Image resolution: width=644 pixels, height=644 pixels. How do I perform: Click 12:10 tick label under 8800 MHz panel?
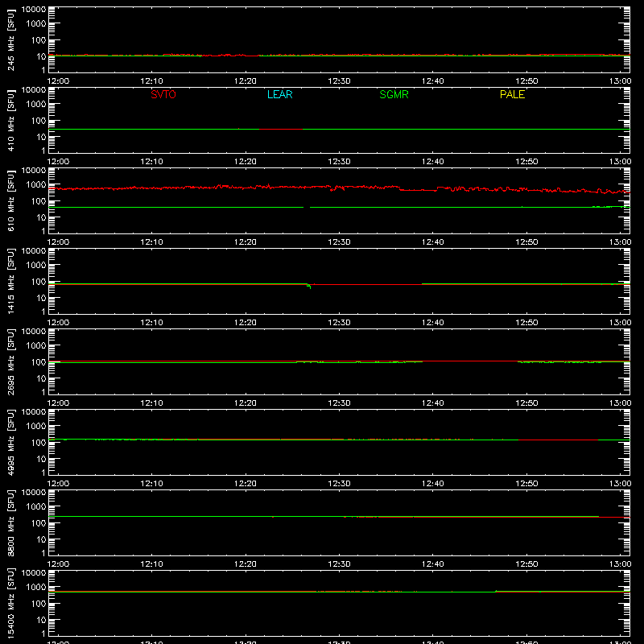(x=151, y=564)
